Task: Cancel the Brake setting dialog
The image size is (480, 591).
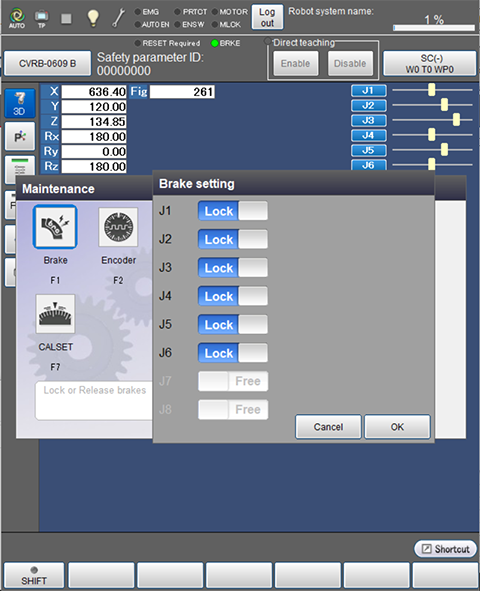Action: tap(328, 427)
